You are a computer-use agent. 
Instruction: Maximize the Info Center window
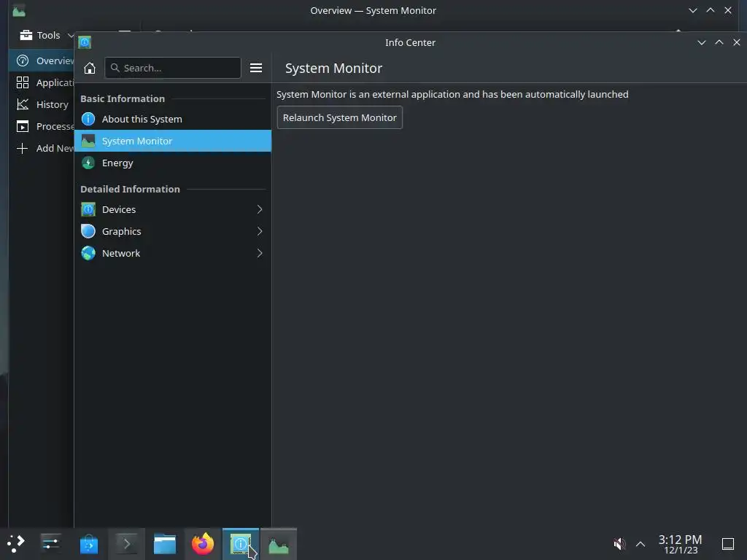click(719, 42)
